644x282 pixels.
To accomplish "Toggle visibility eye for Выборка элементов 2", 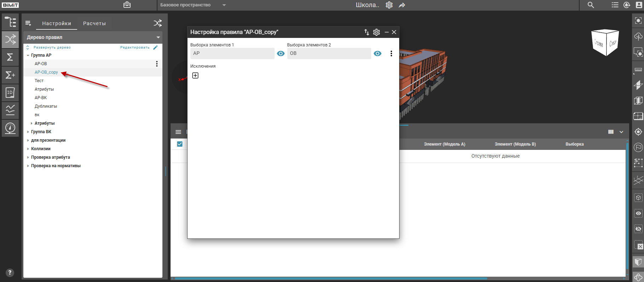I will pos(378,53).
